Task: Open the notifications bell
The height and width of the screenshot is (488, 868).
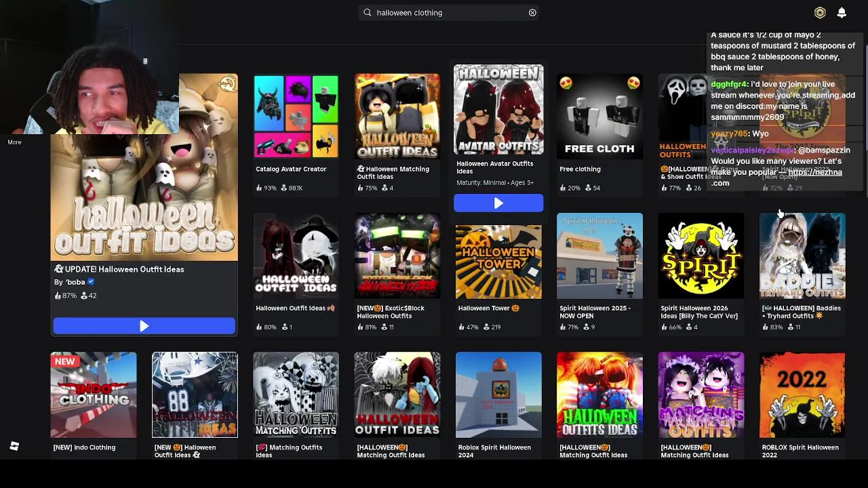Action: coord(842,12)
